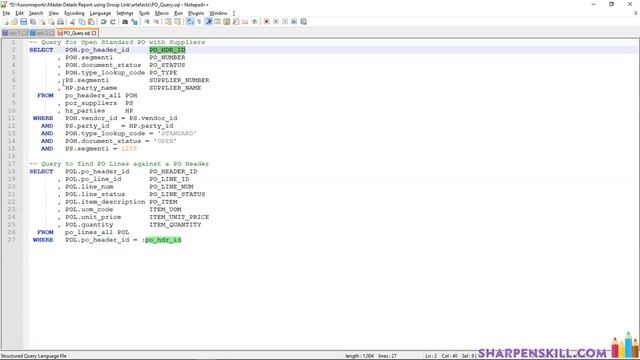Open the Plugins menu

[196, 13]
